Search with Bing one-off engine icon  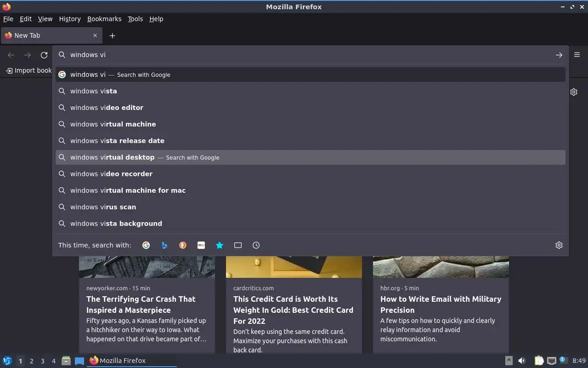[164, 245]
